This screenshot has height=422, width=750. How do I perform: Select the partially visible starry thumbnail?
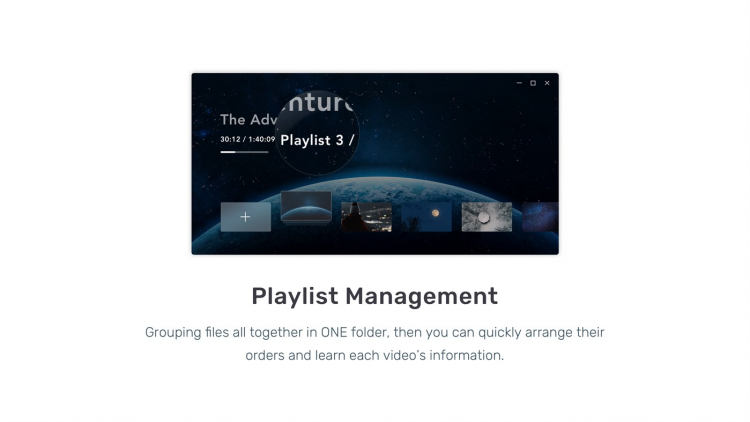point(540,217)
